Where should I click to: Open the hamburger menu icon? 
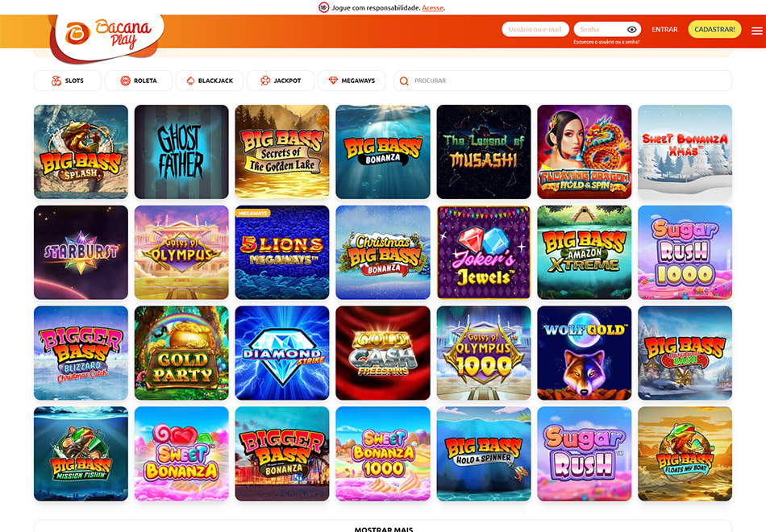tap(756, 31)
